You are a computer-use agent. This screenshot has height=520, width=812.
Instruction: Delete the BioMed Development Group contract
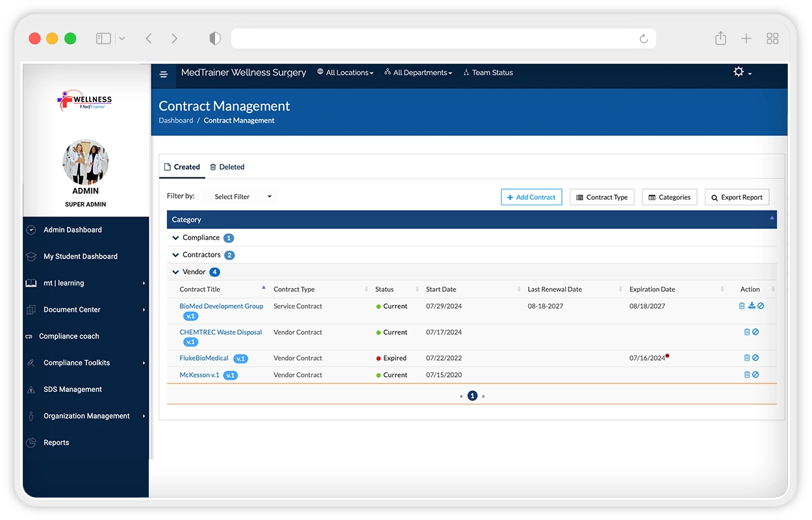tap(742, 306)
